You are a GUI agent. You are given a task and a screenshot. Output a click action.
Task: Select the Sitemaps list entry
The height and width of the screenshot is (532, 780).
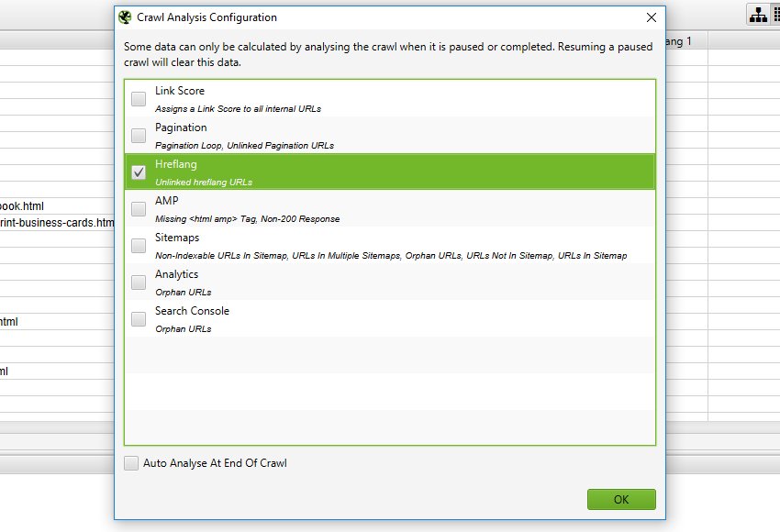(x=390, y=245)
